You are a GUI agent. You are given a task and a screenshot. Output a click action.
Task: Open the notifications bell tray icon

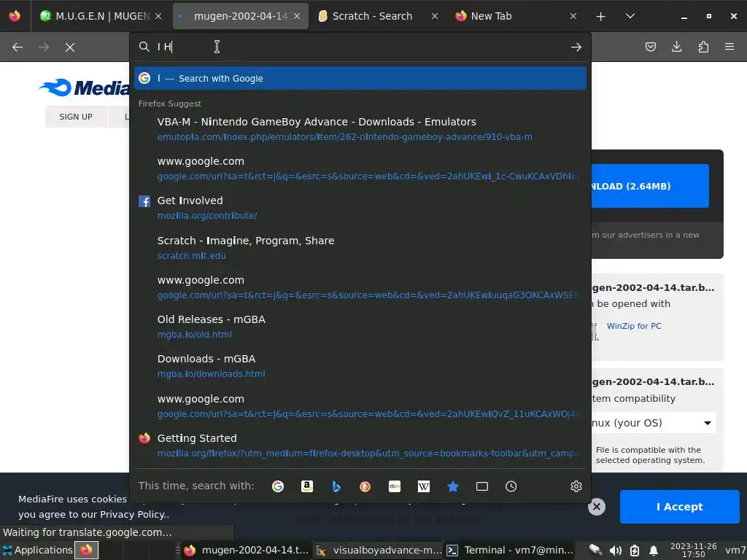coord(654,551)
